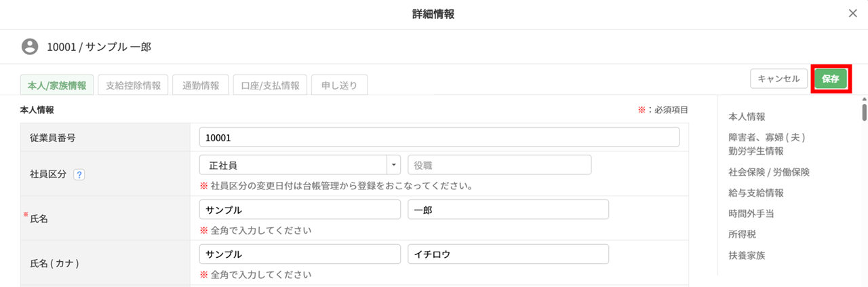Open the 通勤情報 tab

click(x=201, y=85)
